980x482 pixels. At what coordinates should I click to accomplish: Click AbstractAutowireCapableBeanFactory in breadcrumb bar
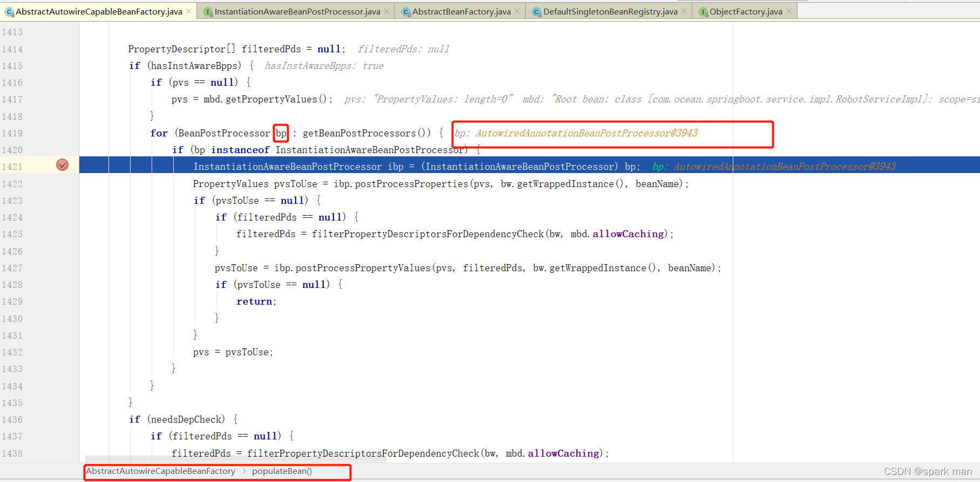click(161, 471)
